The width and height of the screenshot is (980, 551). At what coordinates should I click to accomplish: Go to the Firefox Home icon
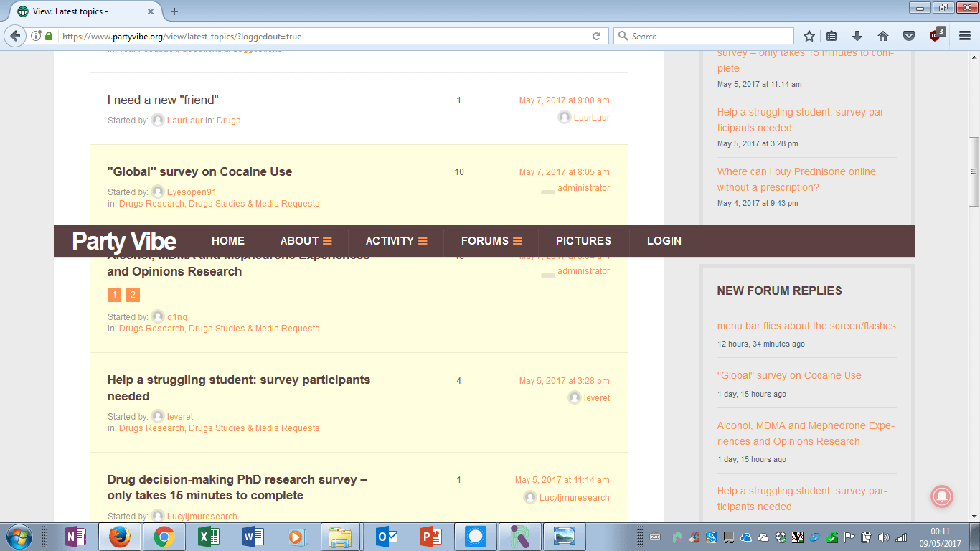point(883,36)
